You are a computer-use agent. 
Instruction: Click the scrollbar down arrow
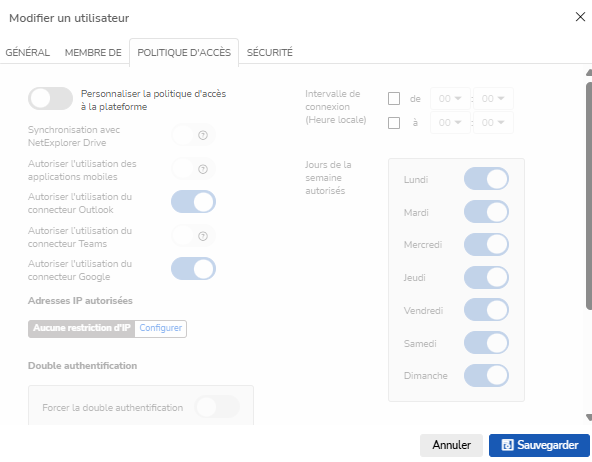[589, 417]
